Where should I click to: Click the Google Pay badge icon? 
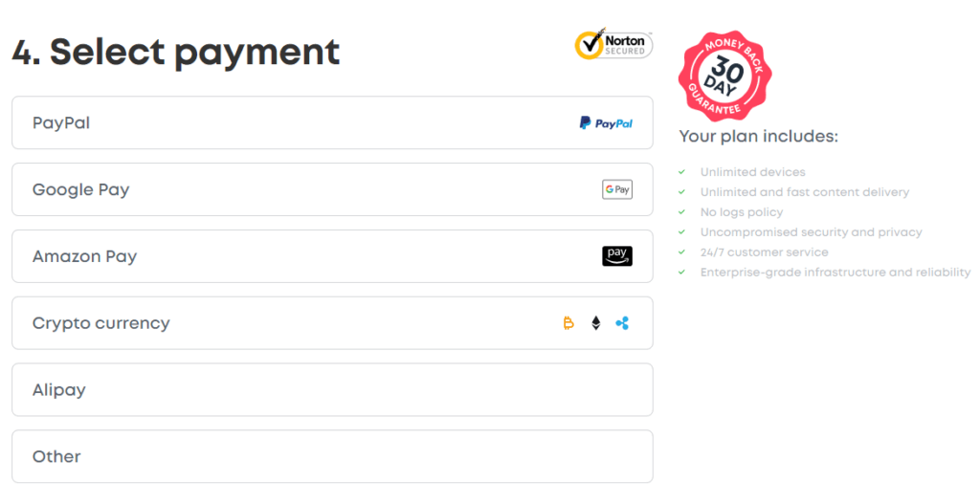click(617, 189)
